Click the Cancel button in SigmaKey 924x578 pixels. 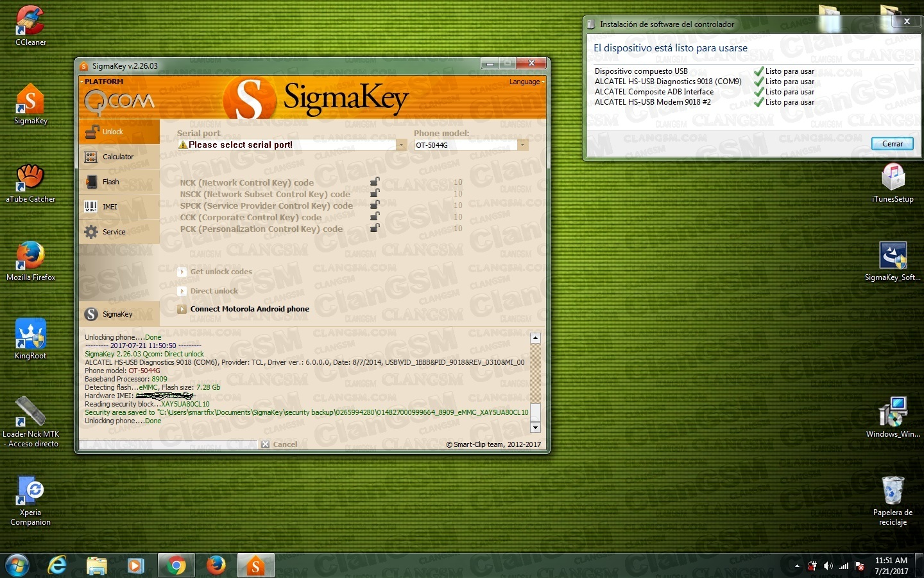click(x=279, y=444)
